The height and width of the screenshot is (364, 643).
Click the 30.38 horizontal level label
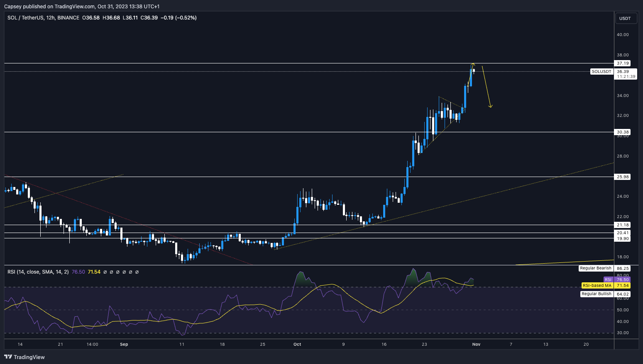tap(623, 132)
